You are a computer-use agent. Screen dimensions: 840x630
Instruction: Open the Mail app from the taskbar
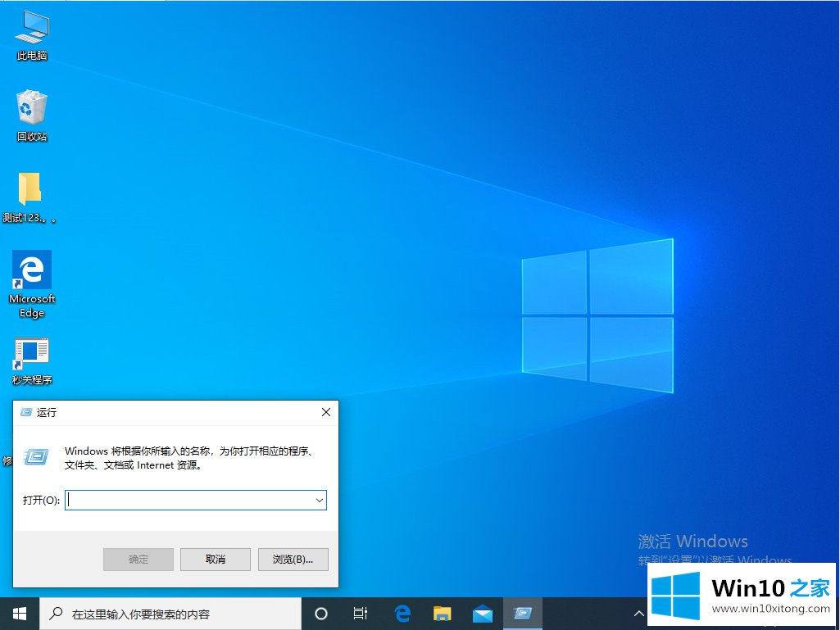pos(482,614)
